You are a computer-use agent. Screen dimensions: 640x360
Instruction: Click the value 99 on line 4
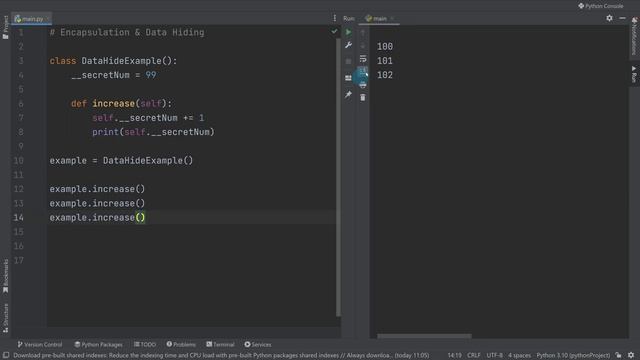point(151,75)
